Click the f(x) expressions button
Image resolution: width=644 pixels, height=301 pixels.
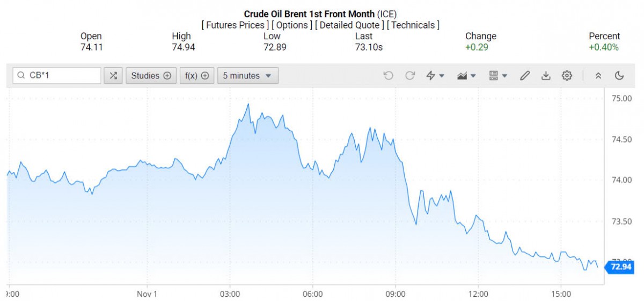(x=197, y=76)
